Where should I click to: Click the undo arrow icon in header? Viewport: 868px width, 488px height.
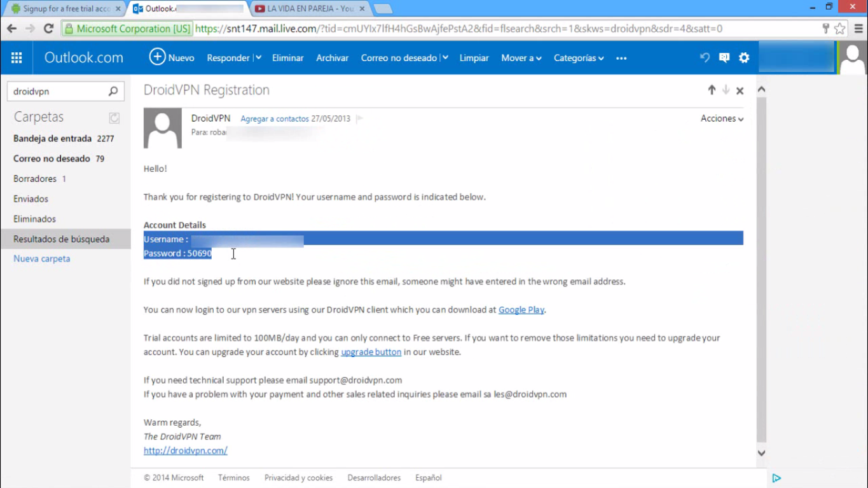(x=705, y=58)
